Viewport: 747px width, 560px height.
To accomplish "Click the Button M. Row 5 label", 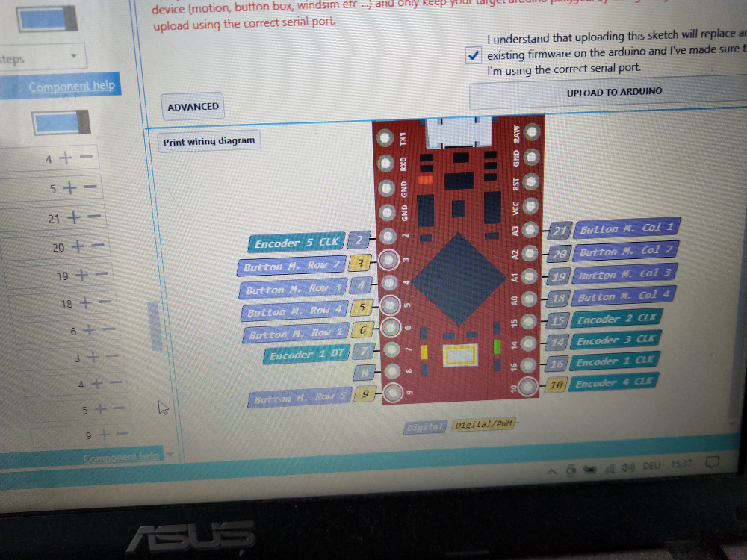I will (300, 398).
